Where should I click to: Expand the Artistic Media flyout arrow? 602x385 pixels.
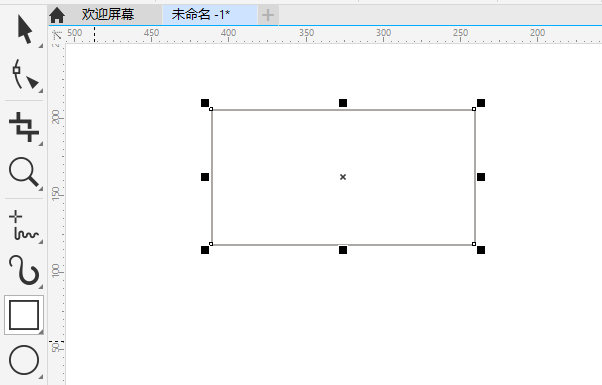pyautogui.click(x=40, y=287)
